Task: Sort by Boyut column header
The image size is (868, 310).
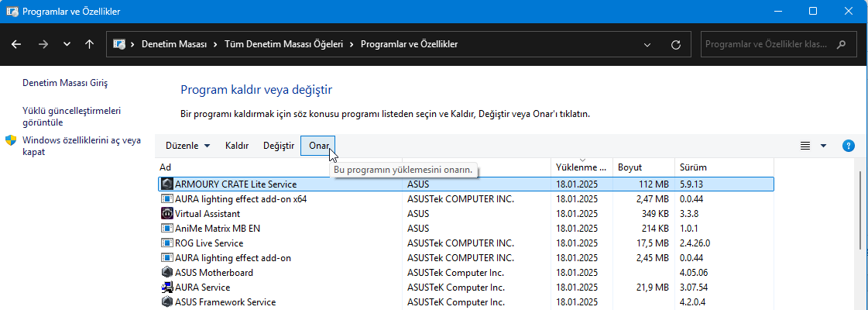Action: (643, 167)
